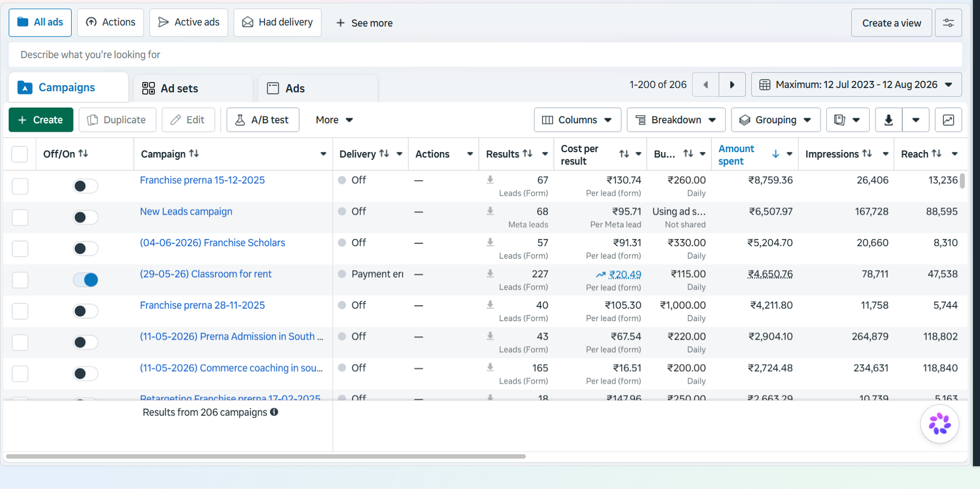Expand the Columns dropdown
The width and height of the screenshot is (980, 489).
pyautogui.click(x=578, y=120)
